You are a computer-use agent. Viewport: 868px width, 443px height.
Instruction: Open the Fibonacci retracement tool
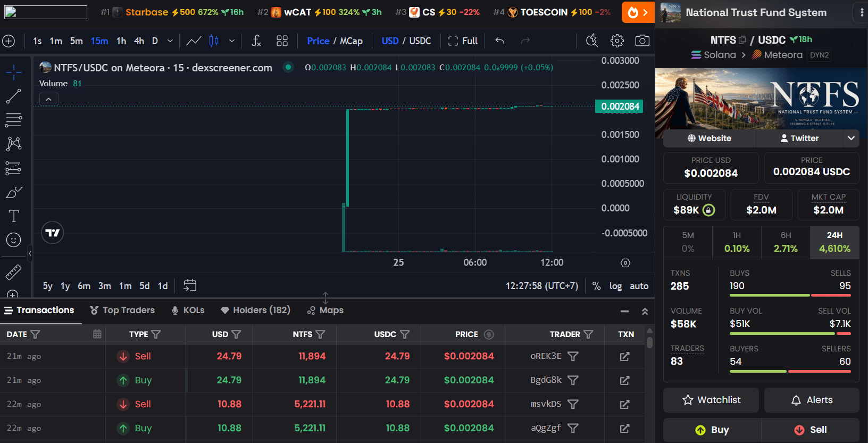pos(14,120)
